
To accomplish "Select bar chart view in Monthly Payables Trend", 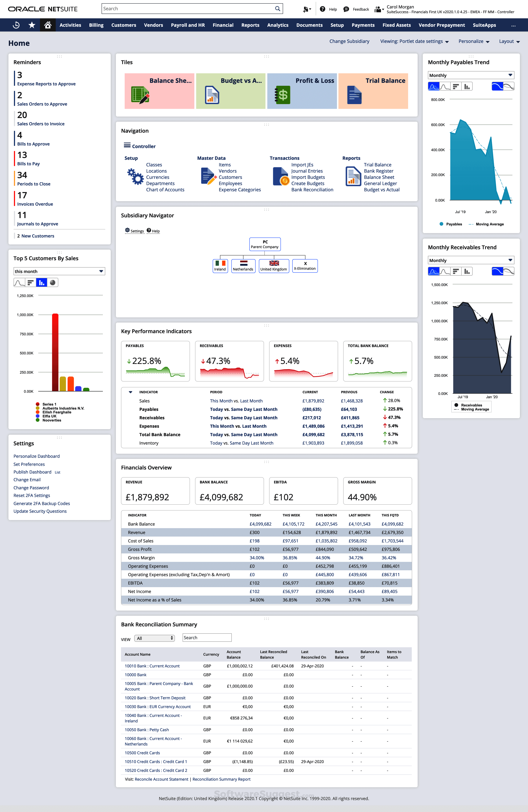I will point(467,86).
